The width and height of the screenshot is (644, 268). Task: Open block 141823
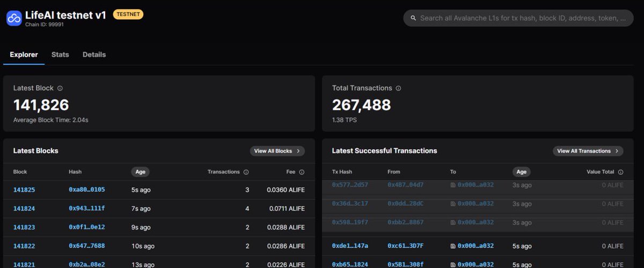pos(24,227)
